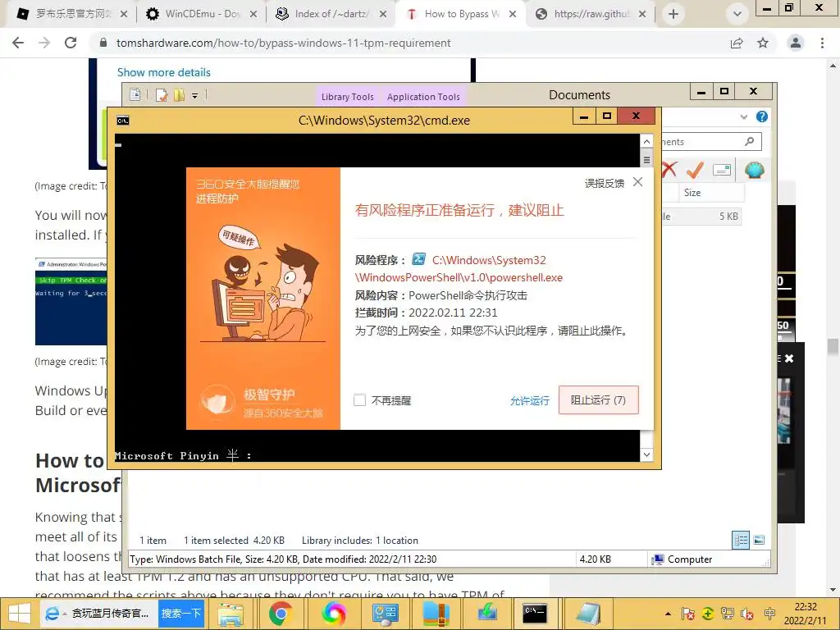
Task: Open Help icon in Documents window
Action: [x=762, y=116]
